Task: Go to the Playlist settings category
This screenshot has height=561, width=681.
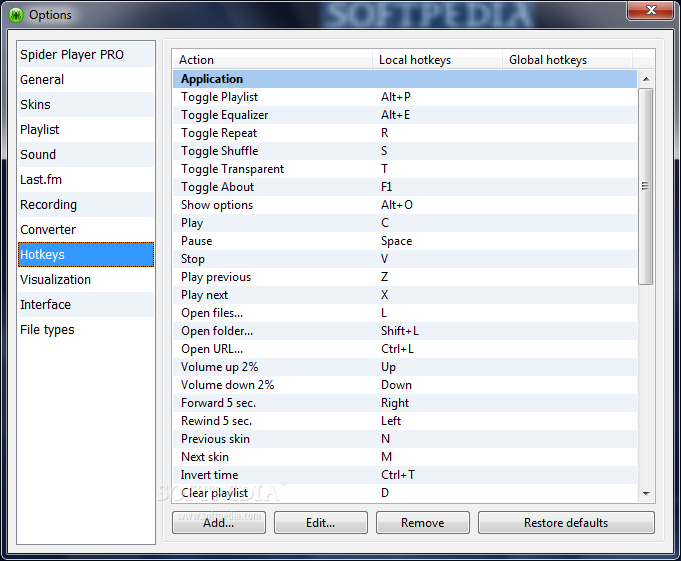Action: click(x=86, y=129)
